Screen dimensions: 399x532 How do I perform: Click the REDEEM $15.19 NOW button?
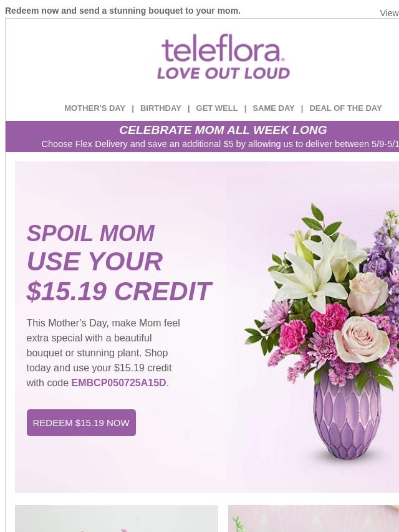81,423
